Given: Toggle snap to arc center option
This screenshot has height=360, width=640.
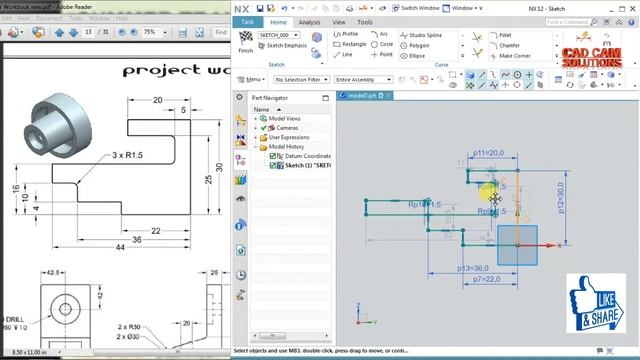Looking at the screenshot, I should click(x=517, y=75).
